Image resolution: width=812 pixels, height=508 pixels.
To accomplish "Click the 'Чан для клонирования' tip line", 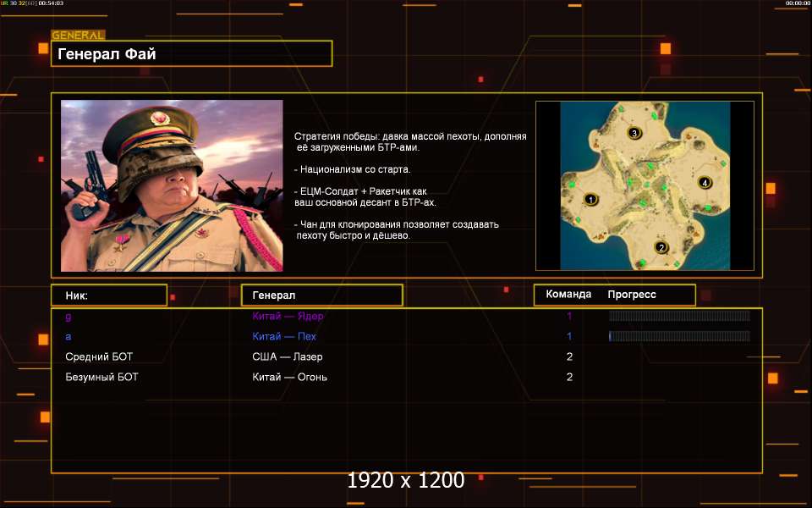I will pos(396,229).
